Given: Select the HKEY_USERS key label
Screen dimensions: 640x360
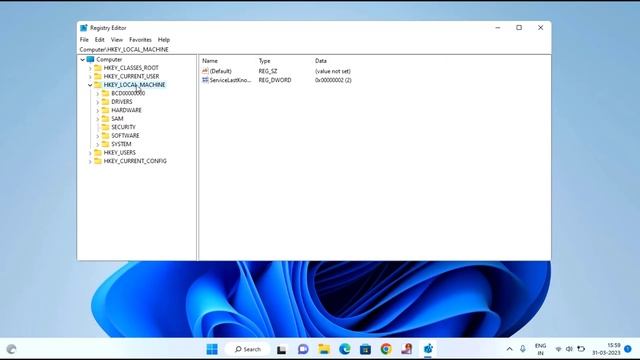Looking at the screenshot, I should [120, 152].
